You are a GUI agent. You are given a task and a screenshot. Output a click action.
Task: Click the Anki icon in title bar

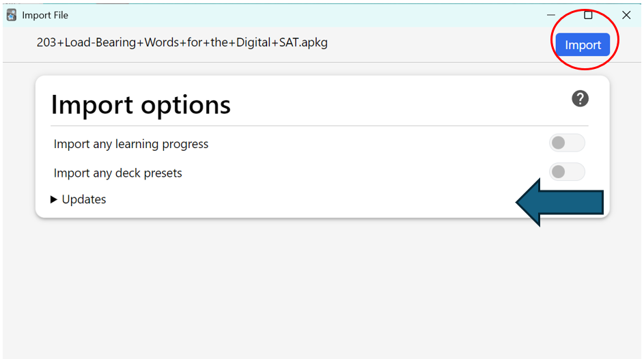[x=12, y=15]
